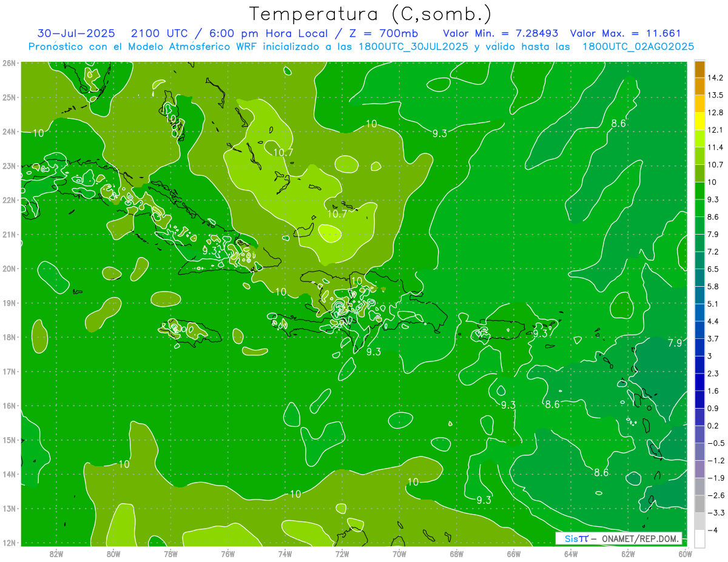728x562 pixels.
Task: Click the 9.3 contour label over eastern Cuba
Action: pos(210,250)
